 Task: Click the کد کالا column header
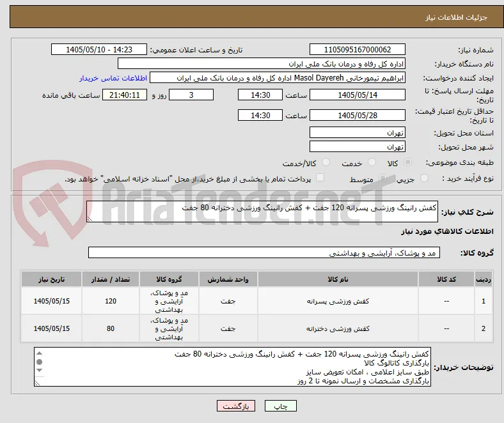tap(446, 279)
